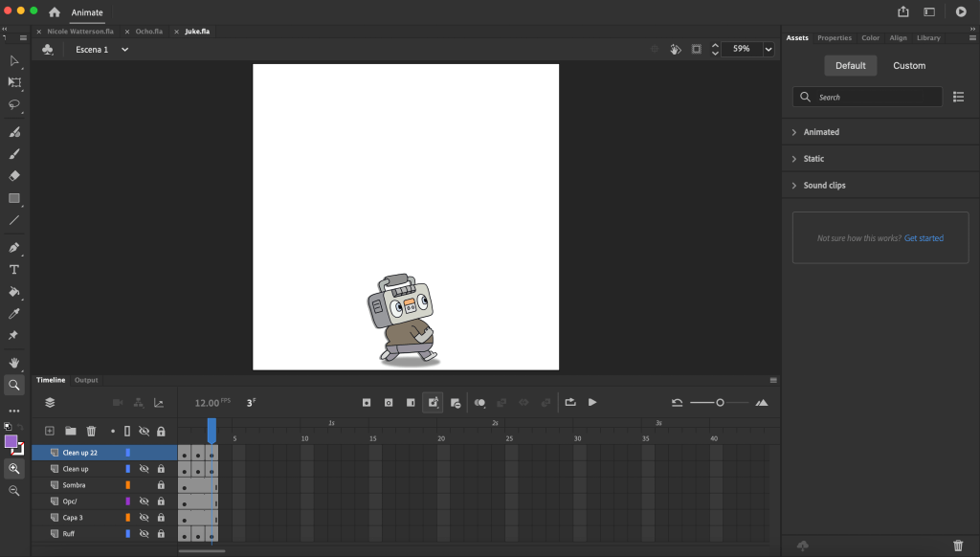Expand the Animated assets section
Image resolution: width=980 pixels, height=557 pixels.
821,132
